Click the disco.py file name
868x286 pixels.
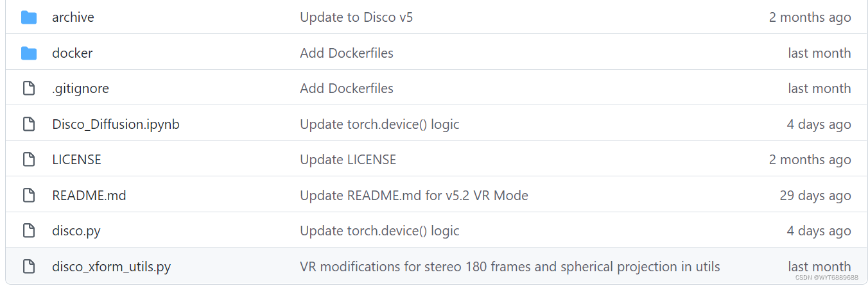(x=76, y=231)
